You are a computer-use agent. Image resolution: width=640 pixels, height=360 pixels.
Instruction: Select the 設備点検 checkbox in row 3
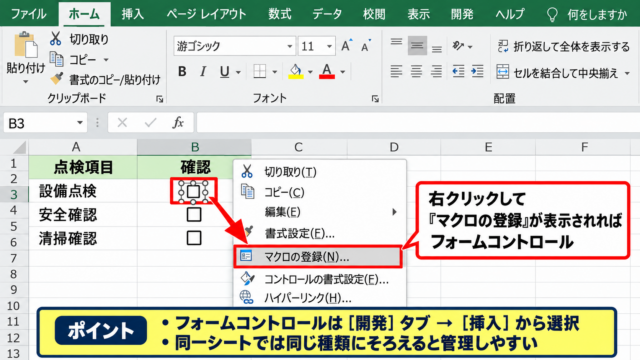[x=193, y=191]
